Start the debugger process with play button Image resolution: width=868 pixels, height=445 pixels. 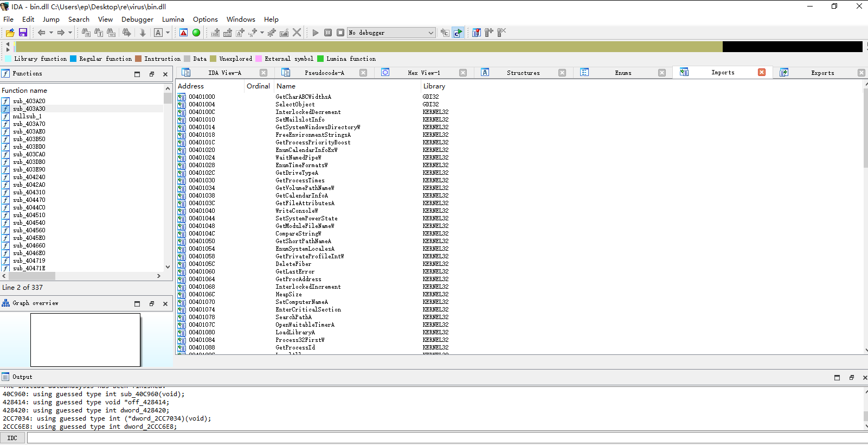click(x=316, y=33)
